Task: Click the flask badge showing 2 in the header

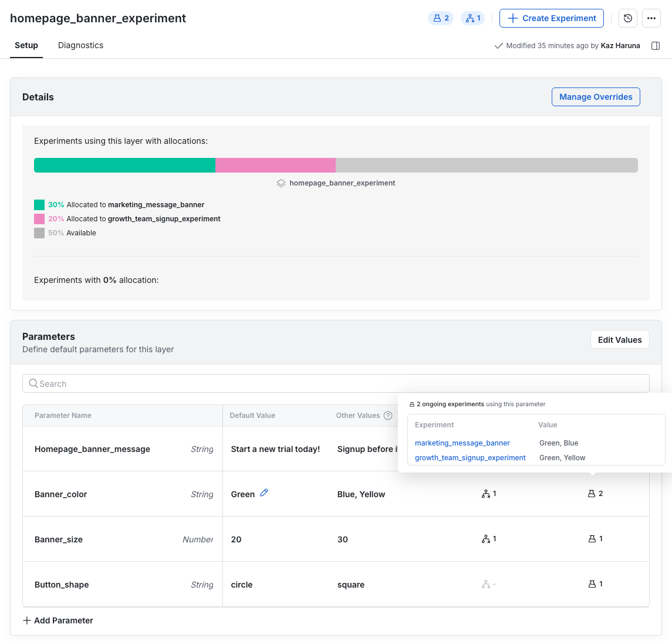Action: 441,18
